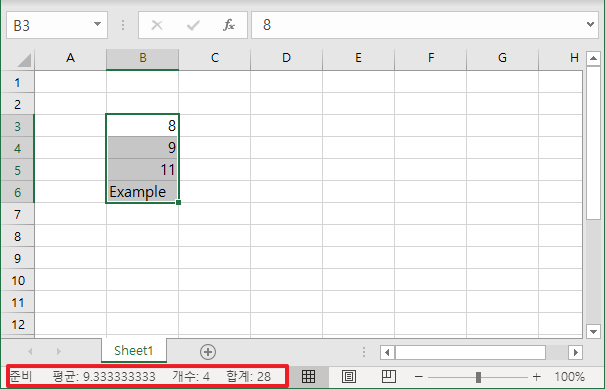Click horizontal scrollbar left arrow

coord(387,352)
